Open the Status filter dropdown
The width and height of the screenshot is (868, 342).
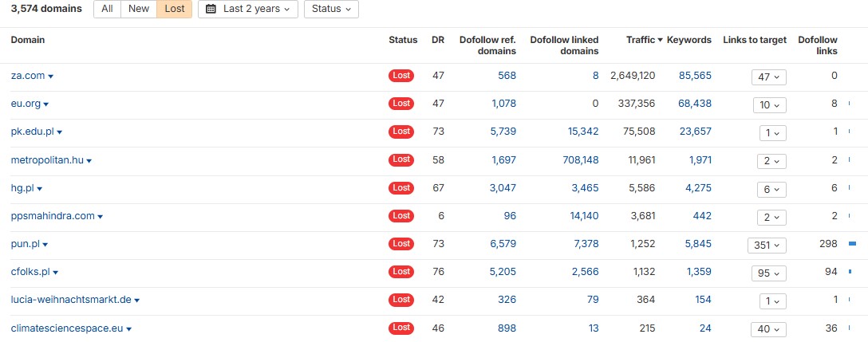tap(331, 9)
